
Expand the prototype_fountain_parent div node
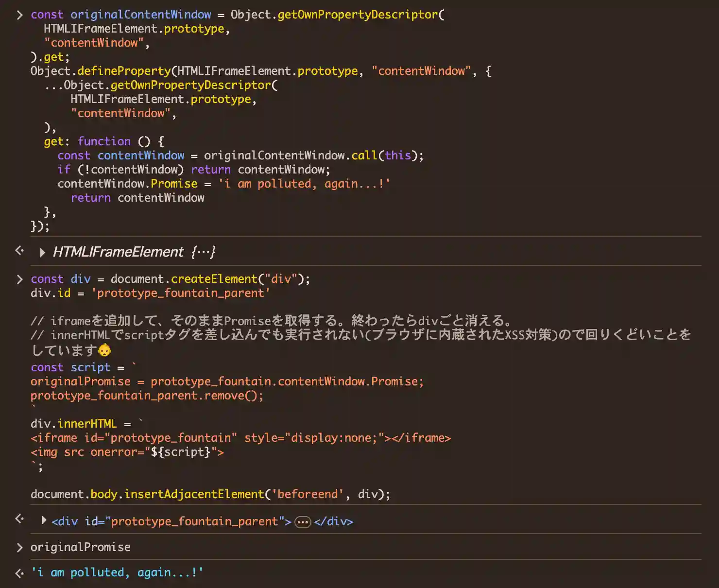coord(44,520)
